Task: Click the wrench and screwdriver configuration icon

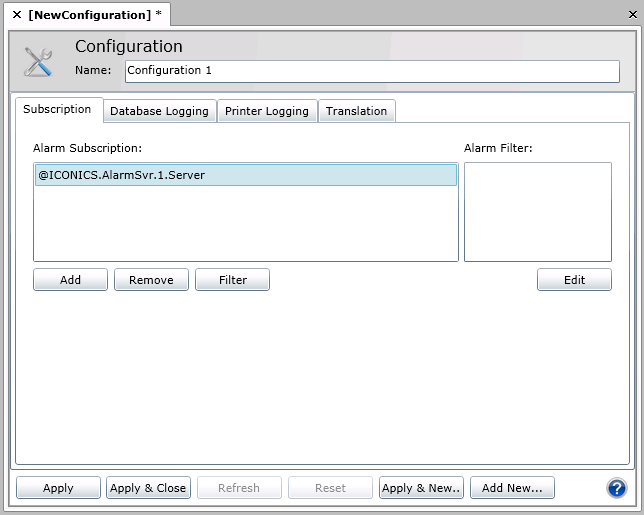Action: pyautogui.click(x=37, y=62)
